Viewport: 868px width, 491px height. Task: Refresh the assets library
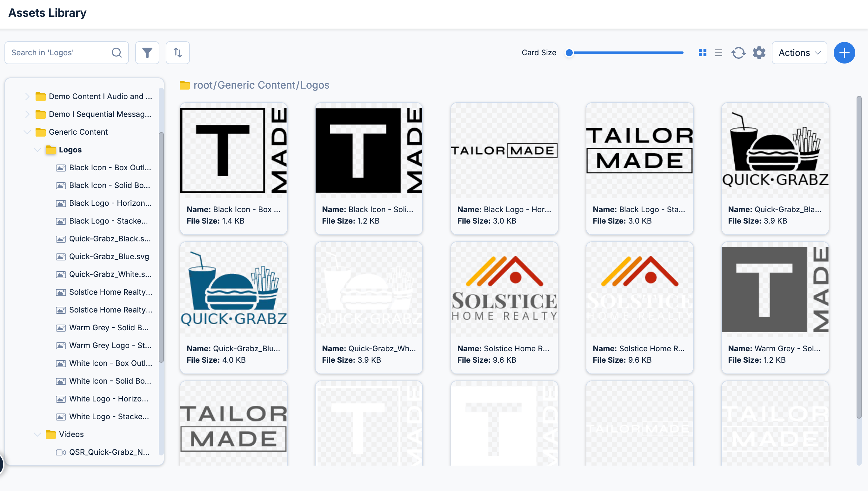click(738, 53)
